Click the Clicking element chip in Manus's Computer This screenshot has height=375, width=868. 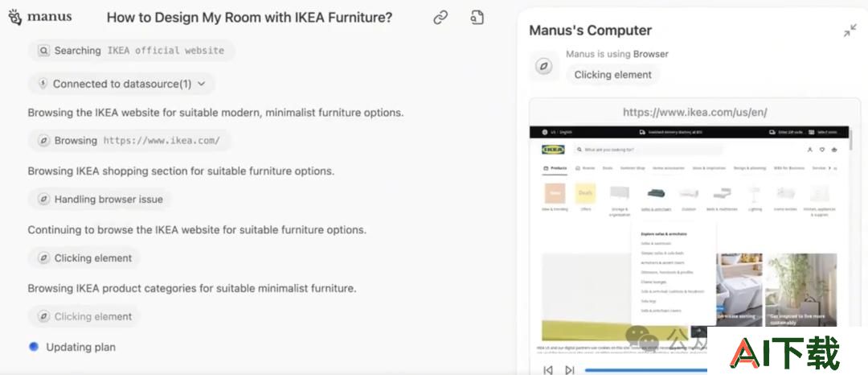coord(612,75)
